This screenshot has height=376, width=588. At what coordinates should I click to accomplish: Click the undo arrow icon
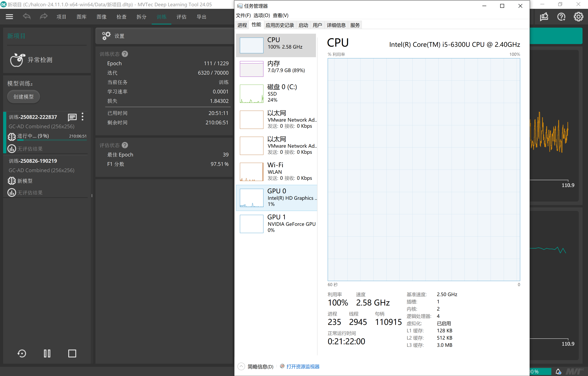coord(27,17)
